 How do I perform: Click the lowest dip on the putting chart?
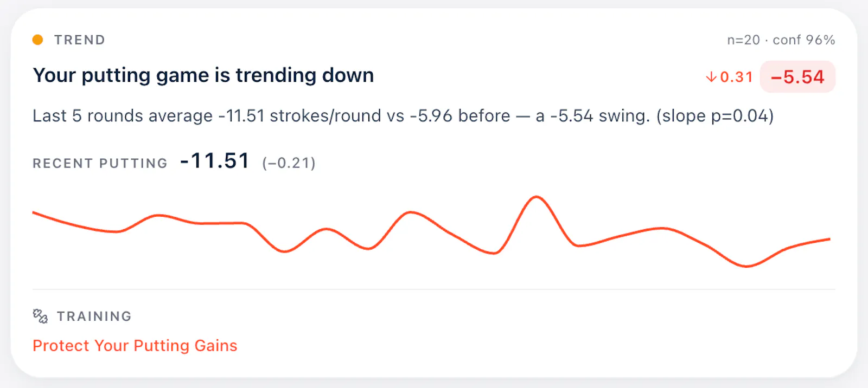coord(746,266)
